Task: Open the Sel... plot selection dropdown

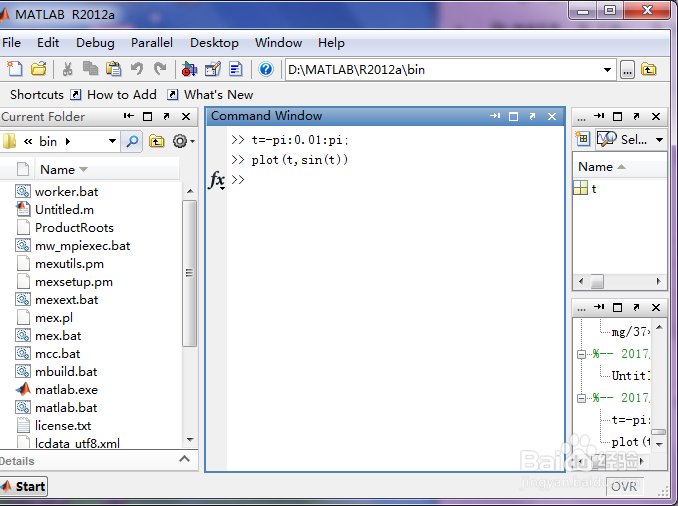Action: 659,140
